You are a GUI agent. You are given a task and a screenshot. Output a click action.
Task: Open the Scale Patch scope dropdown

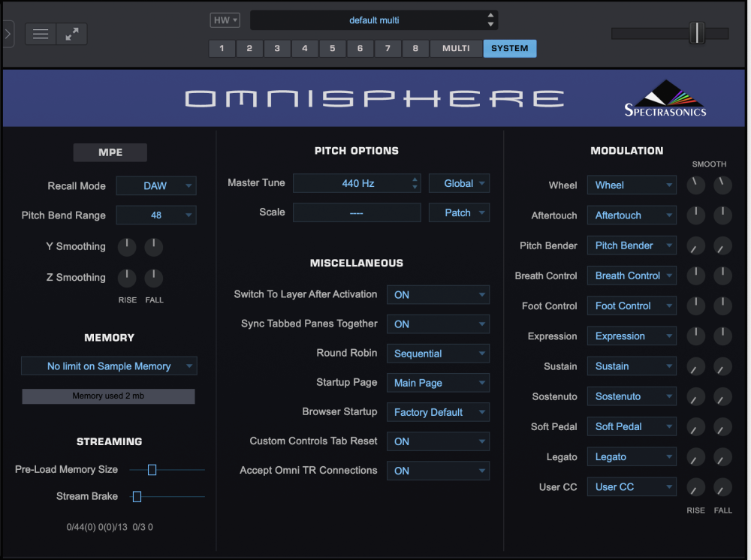(x=460, y=212)
